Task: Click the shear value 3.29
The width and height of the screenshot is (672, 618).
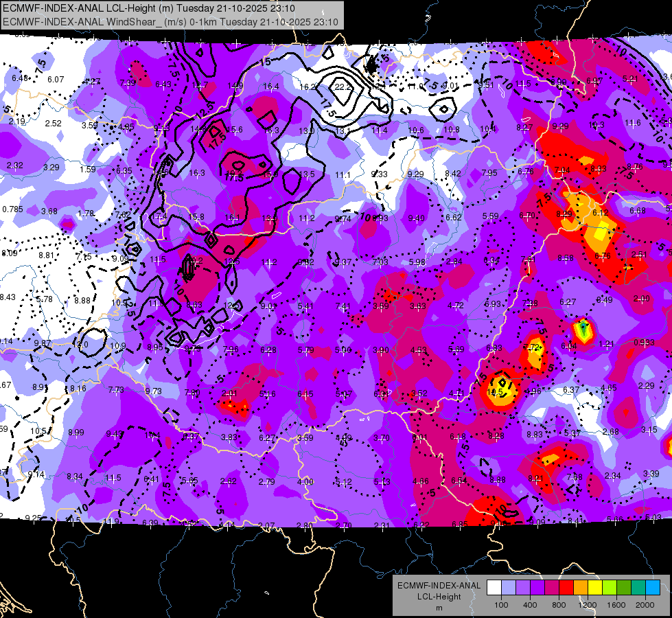Action: point(51,168)
